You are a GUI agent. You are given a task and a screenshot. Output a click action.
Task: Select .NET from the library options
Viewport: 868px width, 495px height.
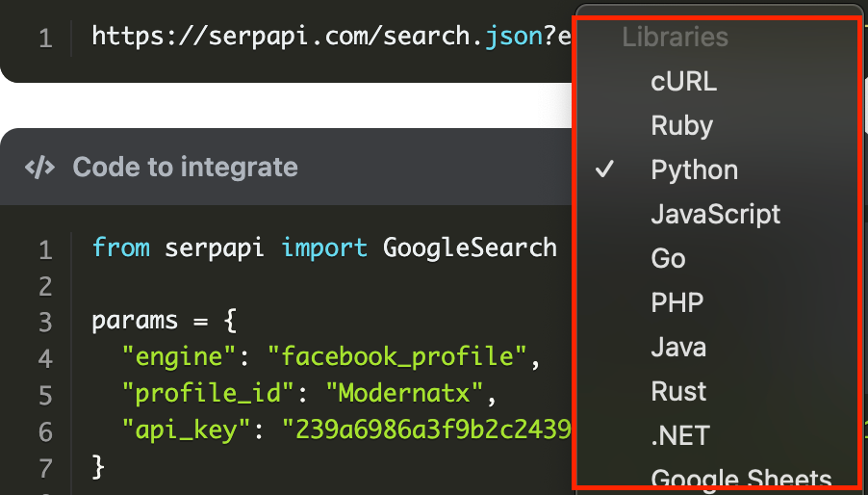pyautogui.click(x=680, y=435)
